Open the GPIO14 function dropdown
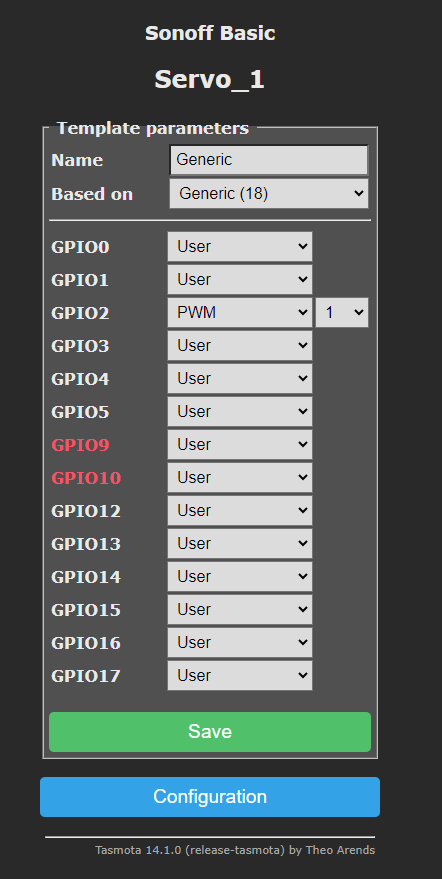The height and width of the screenshot is (879, 442). (x=240, y=577)
